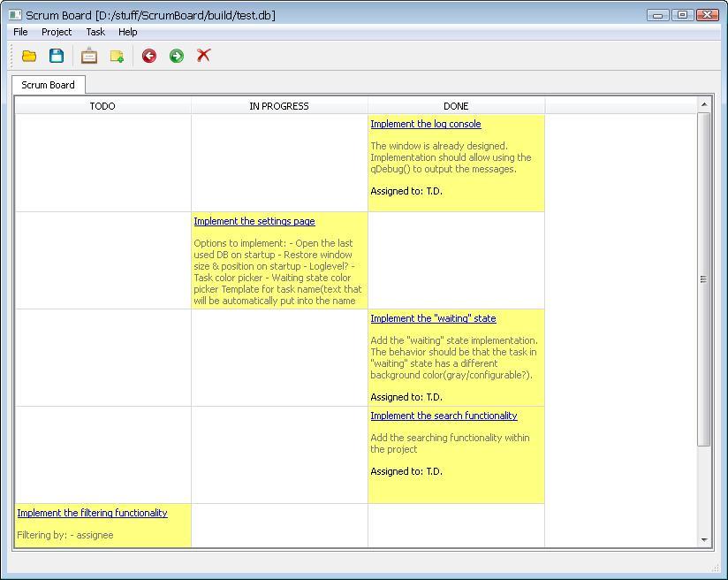Click the open folder toolbar icon
Image resolution: width=728 pixels, height=580 pixels.
coord(29,56)
